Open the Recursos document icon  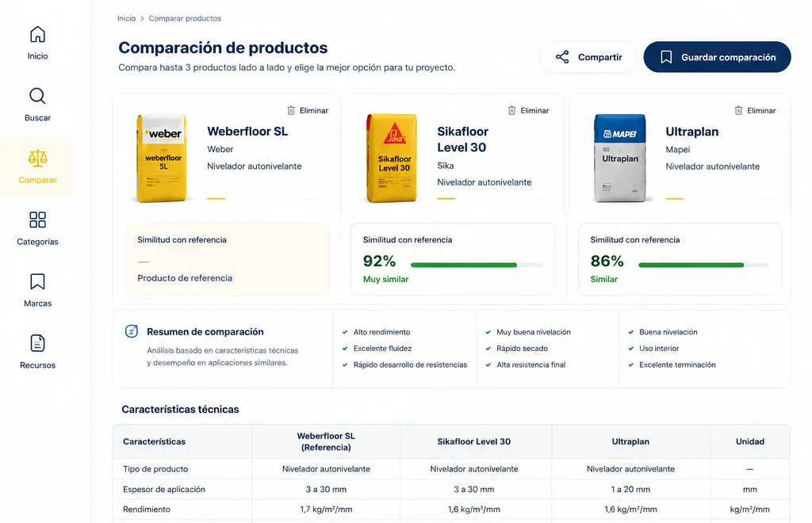pyautogui.click(x=37, y=343)
